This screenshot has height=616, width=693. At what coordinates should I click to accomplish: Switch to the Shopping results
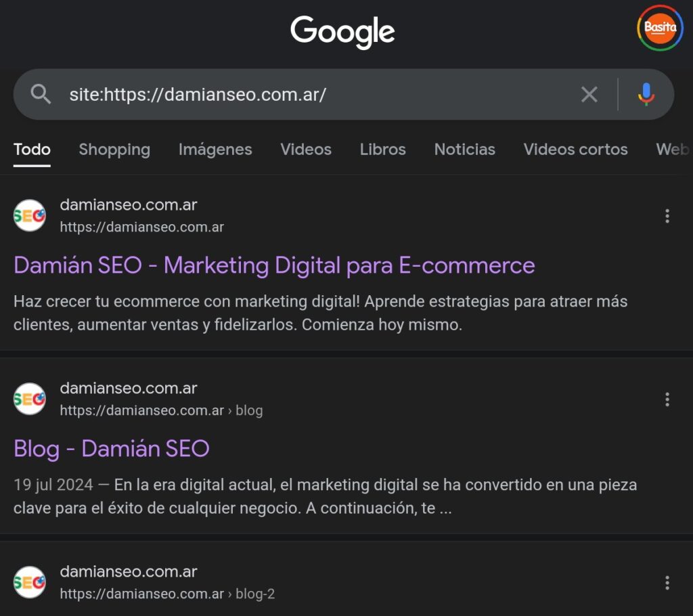114,150
